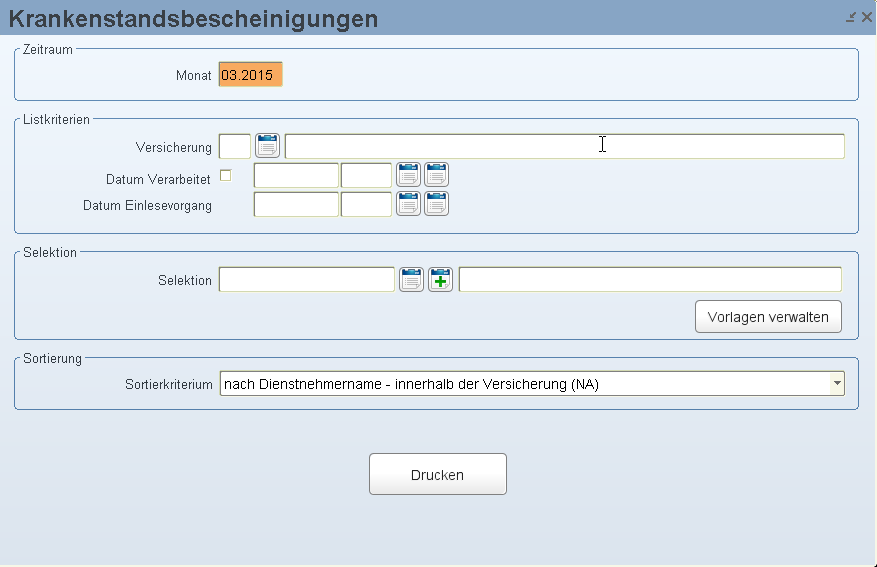Screen dimensions: 877x567
Task: Open second date picker for Datum Einlesevorgang
Action: pyautogui.click(x=436, y=204)
